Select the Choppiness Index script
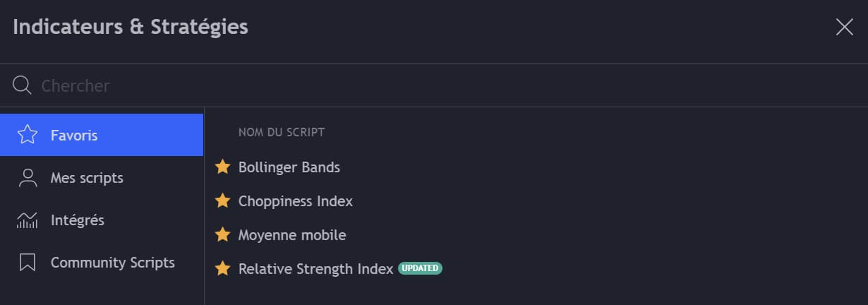Image resolution: width=868 pixels, height=305 pixels. pos(296,201)
